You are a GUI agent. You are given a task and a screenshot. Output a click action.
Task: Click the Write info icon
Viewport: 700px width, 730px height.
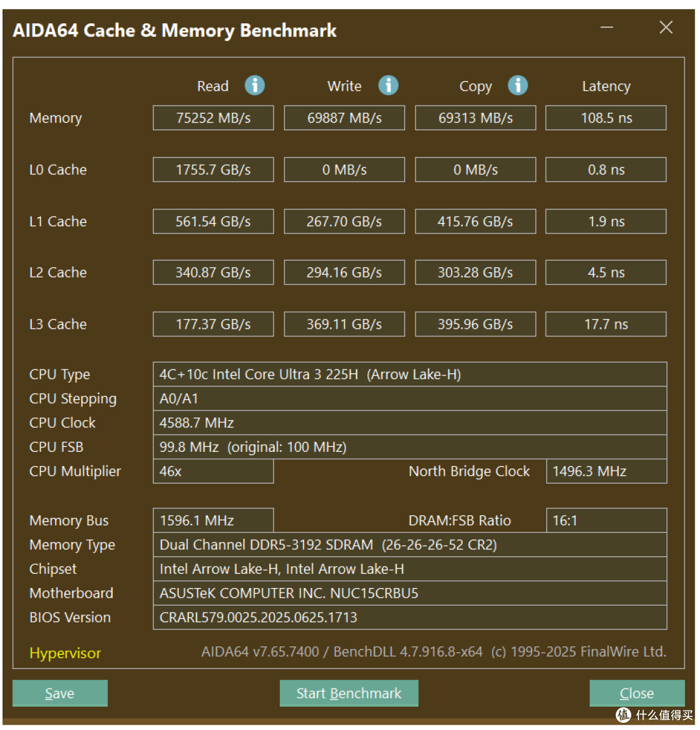click(x=388, y=86)
